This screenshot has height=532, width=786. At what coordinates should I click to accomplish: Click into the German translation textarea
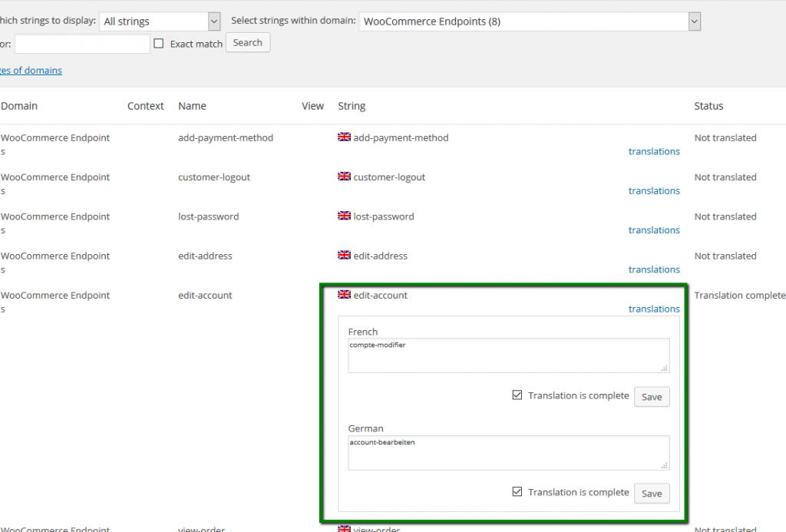509,453
